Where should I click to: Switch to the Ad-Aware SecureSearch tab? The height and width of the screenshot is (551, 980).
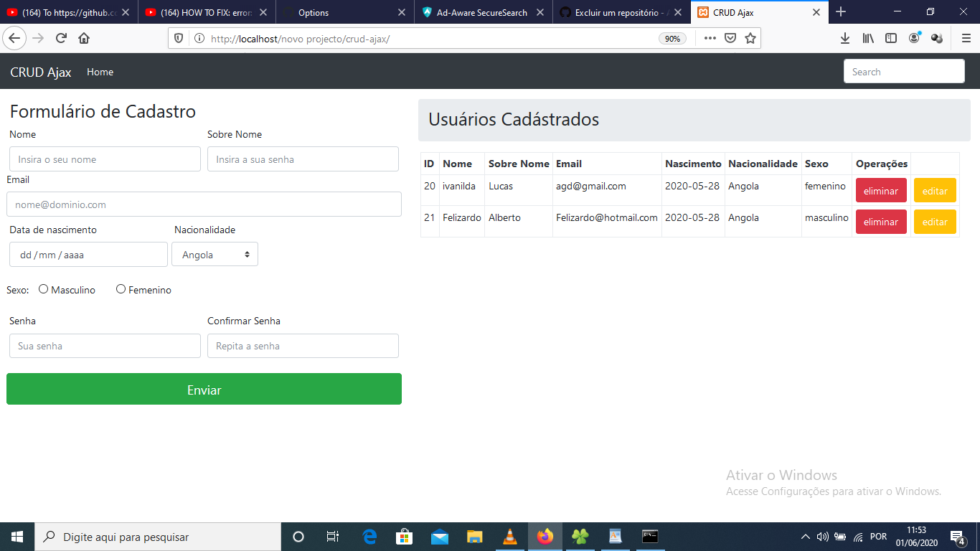(482, 11)
